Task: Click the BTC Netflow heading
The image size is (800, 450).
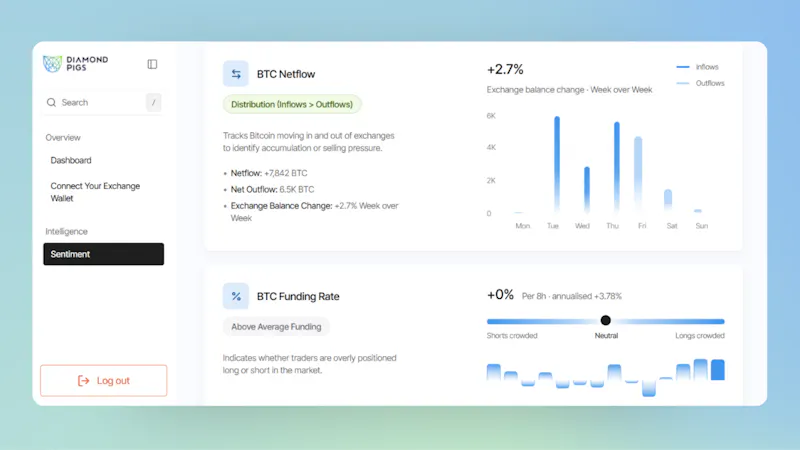Action: (286, 74)
